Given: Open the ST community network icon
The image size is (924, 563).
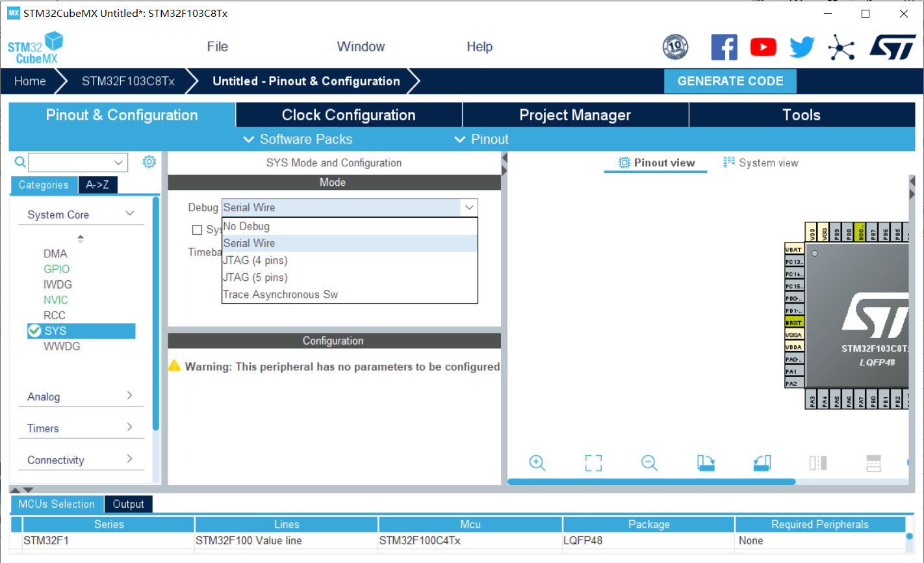Looking at the screenshot, I should 841,47.
